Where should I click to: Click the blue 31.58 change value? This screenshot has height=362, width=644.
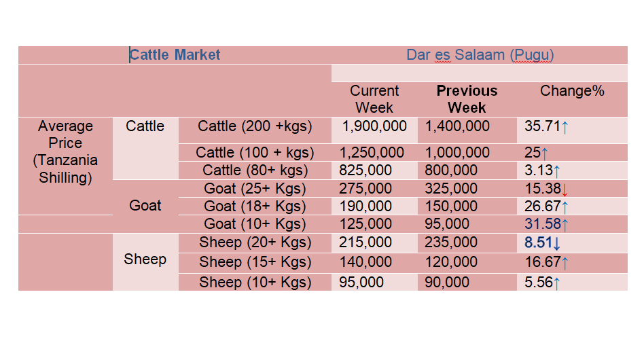(x=543, y=223)
